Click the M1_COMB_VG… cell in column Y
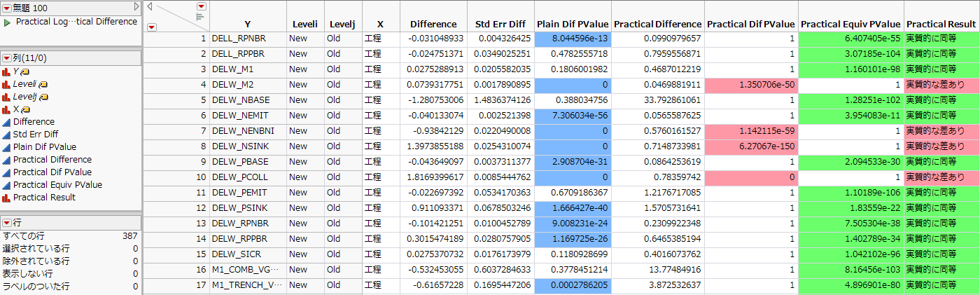This screenshot has width=980, height=295. [248, 270]
